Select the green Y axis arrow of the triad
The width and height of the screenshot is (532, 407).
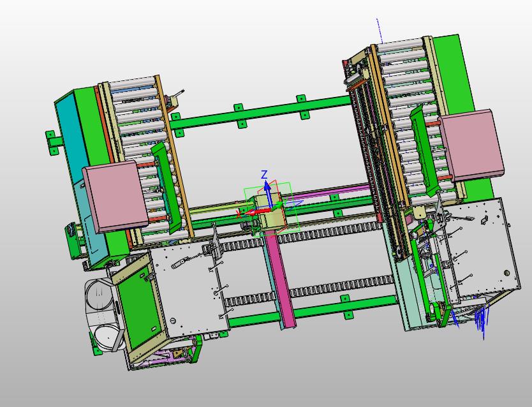click(277, 205)
